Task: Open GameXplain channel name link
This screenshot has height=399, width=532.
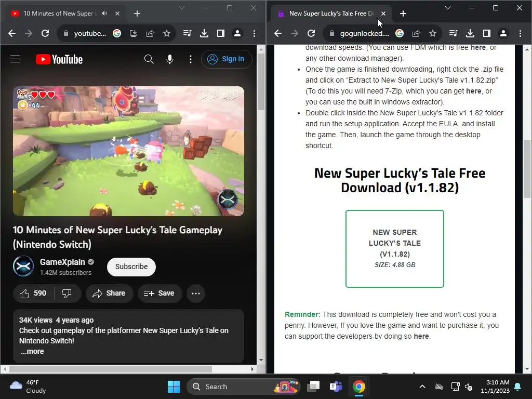Action: pos(62,262)
